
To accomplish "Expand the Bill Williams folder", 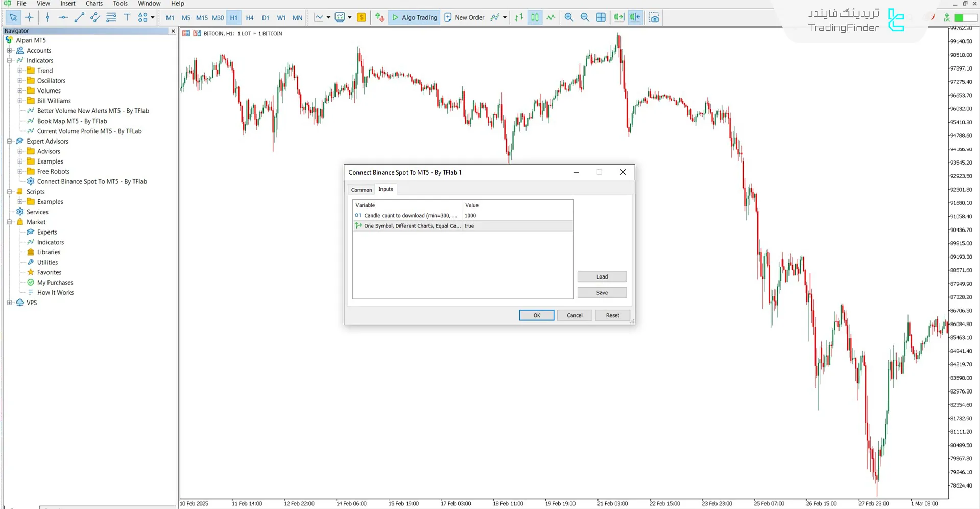I will tap(20, 101).
